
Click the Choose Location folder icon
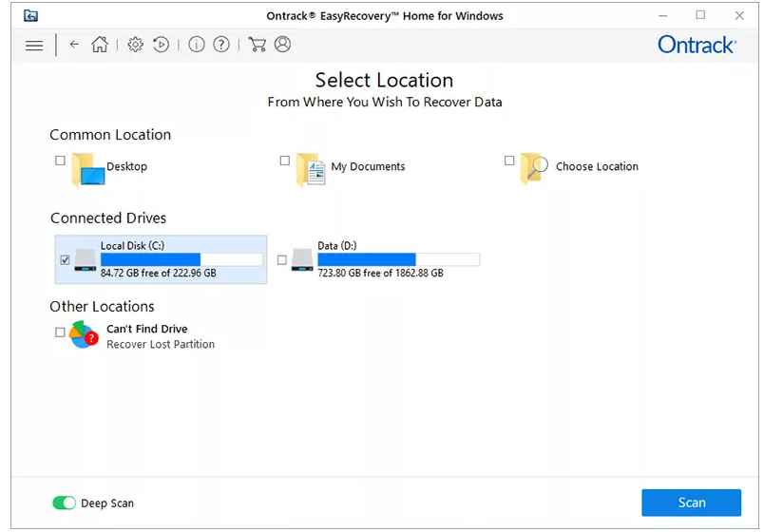click(534, 168)
